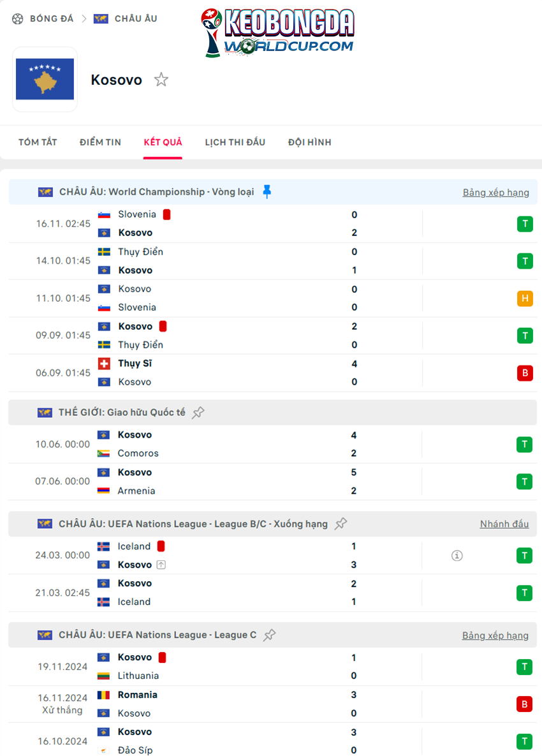Click the Kosovo favorite star icon
542x756 pixels.
(161, 79)
